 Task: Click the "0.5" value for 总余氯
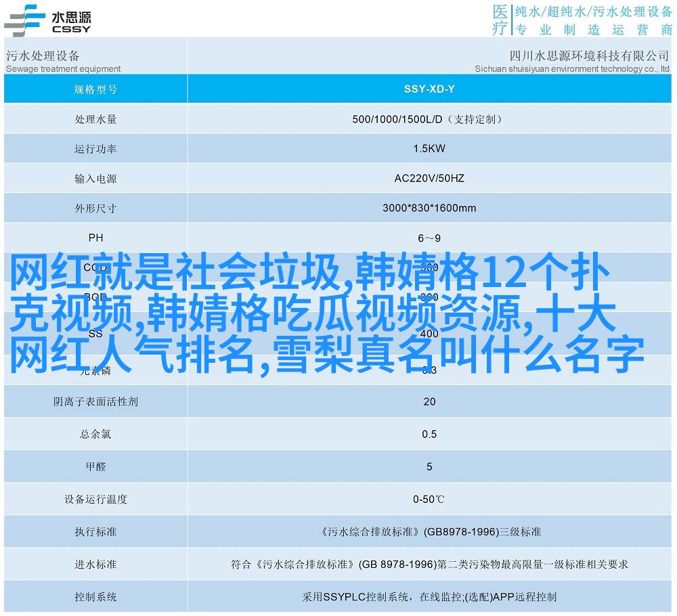tap(429, 434)
